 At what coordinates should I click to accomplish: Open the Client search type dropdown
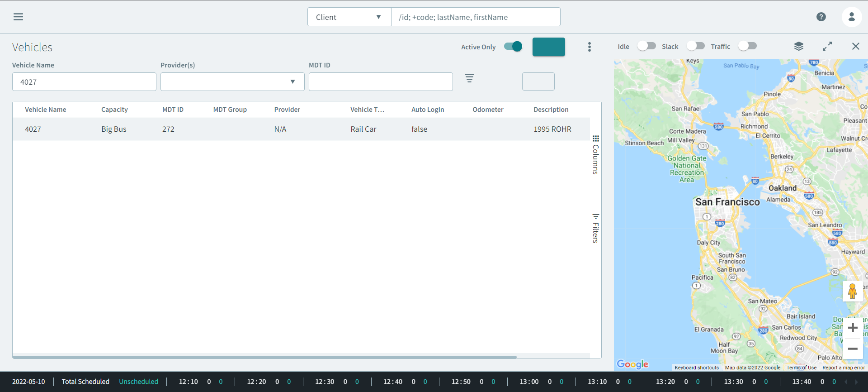349,17
